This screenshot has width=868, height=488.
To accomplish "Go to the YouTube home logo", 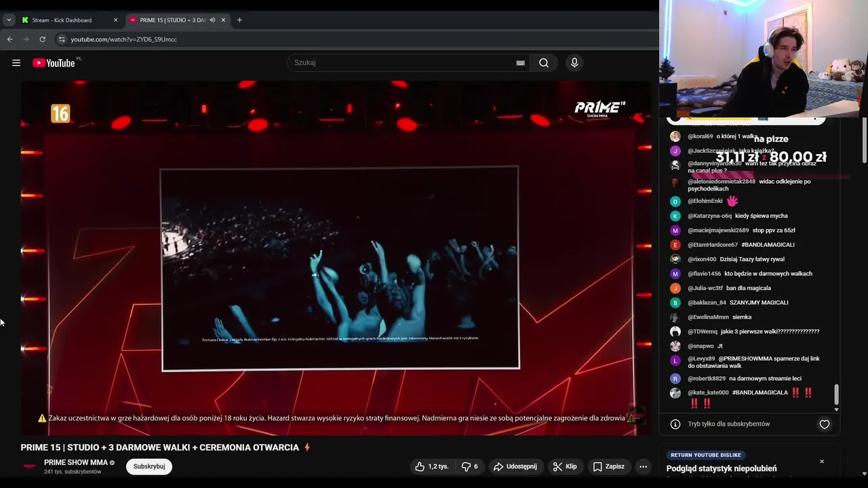I will pos(54,63).
